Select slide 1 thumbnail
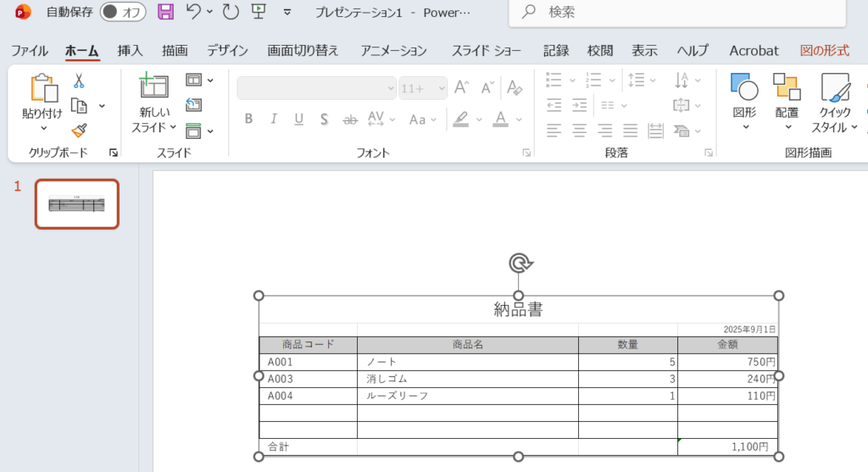This screenshot has width=868, height=472. [x=77, y=204]
